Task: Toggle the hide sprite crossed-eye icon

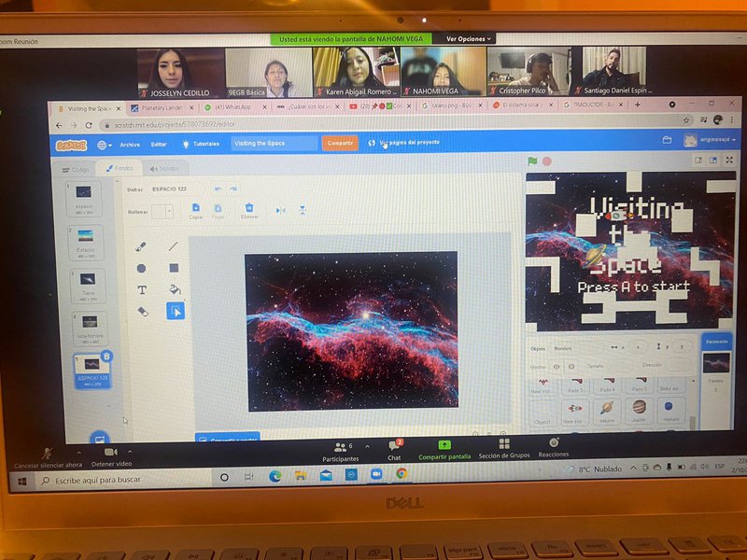Action: (571, 366)
